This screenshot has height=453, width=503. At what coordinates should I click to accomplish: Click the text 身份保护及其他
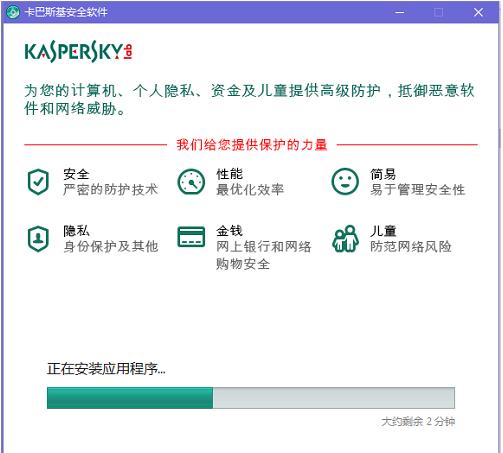110,246
